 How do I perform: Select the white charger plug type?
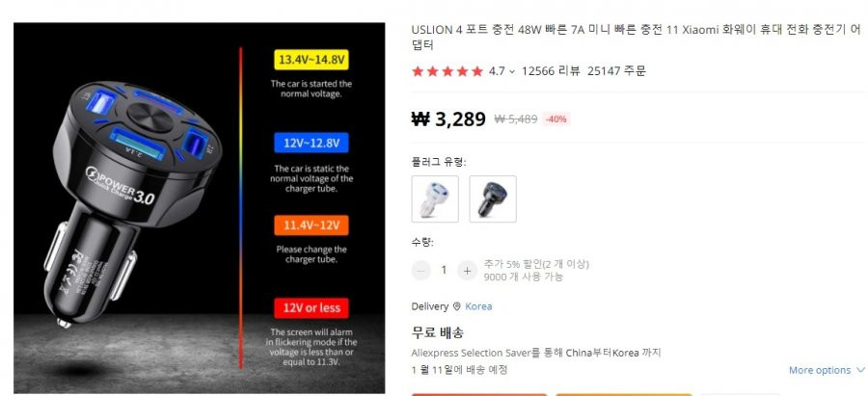coord(435,199)
